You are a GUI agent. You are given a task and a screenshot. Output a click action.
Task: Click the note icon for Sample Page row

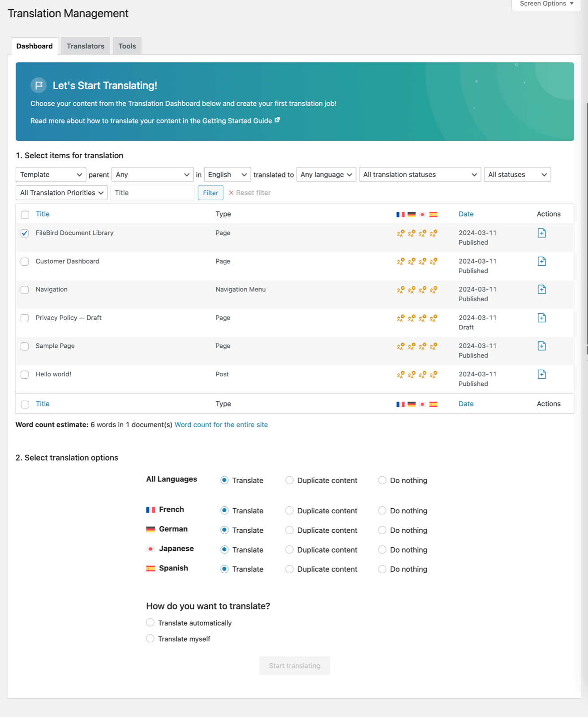541,346
